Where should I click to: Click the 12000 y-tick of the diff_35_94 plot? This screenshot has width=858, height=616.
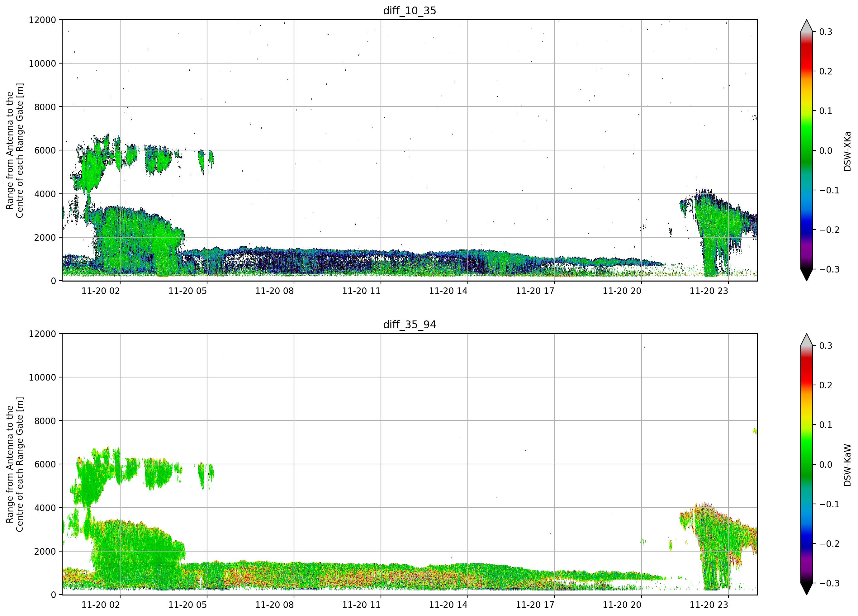click(x=42, y=334)
